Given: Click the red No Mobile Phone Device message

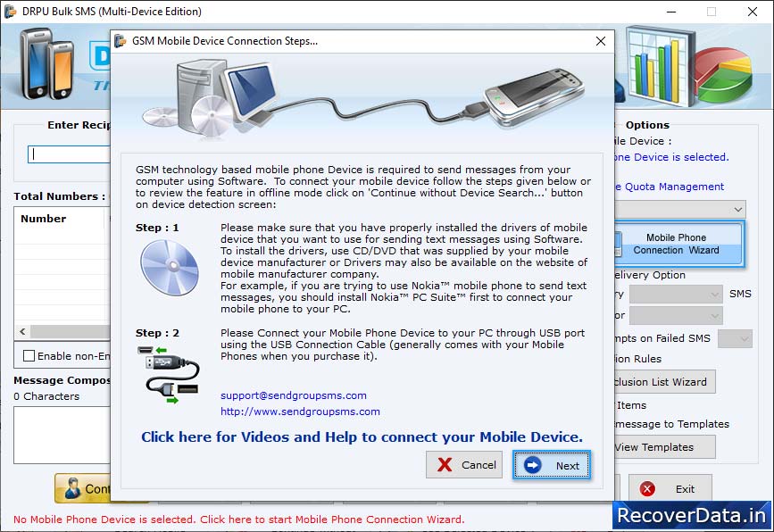Looking at the screenshot, I should [239, 520].
